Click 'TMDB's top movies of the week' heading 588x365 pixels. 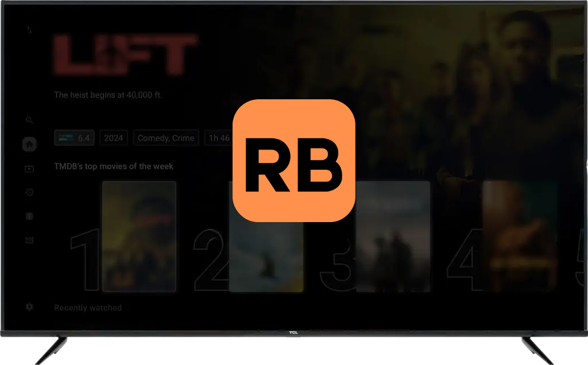114,166
